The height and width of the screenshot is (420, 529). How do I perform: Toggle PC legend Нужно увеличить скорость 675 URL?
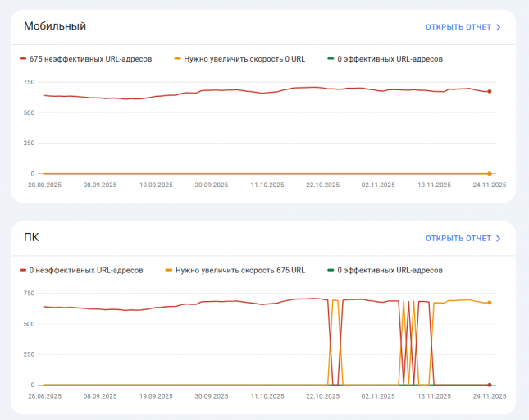pos(235,270)
